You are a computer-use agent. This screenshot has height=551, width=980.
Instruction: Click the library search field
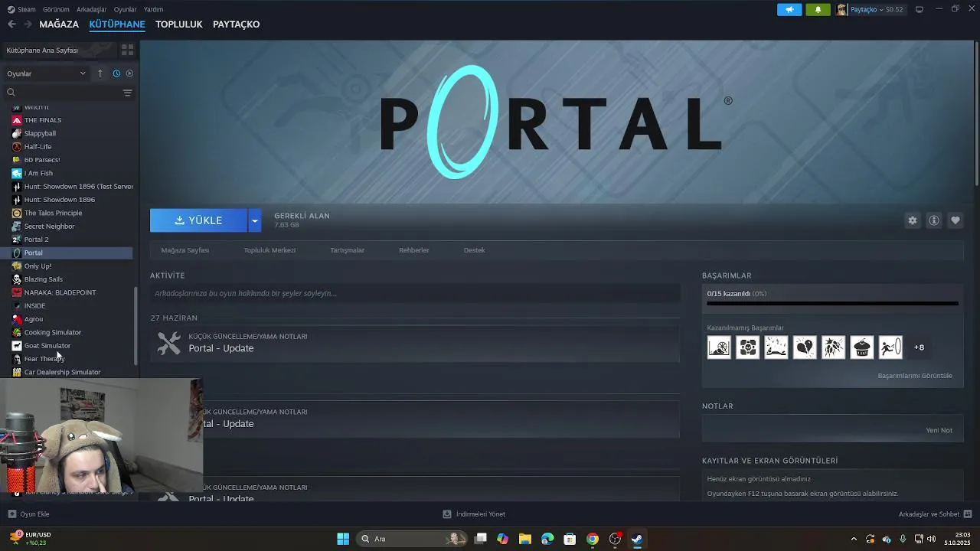point(63,93)
